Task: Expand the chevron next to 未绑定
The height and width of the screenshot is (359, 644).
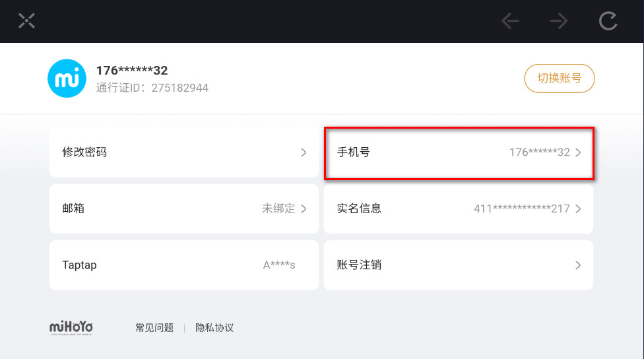Action: click(304, 209)
